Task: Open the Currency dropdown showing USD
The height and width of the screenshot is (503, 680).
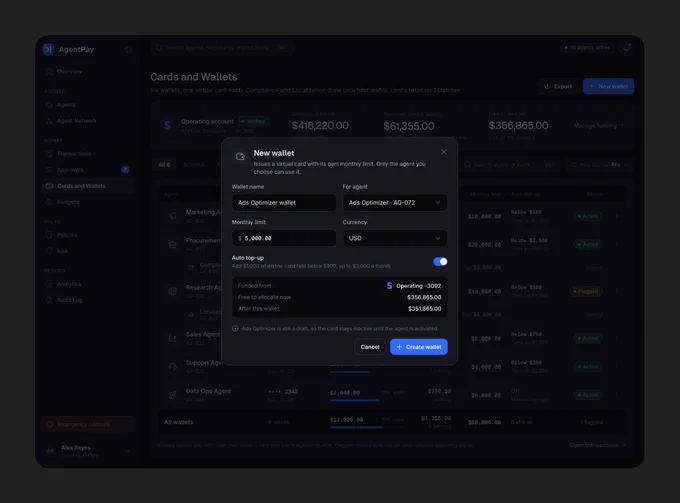Action: click(395, 238)
